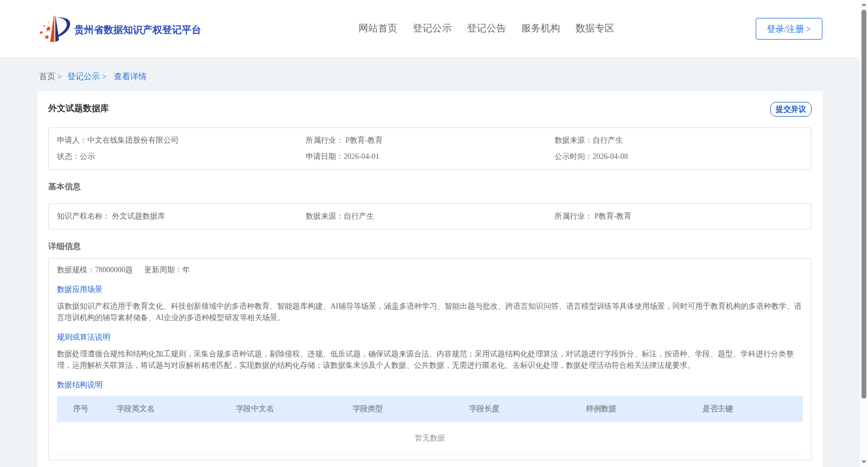
Task: Click the 样例数据 column header
Action: [601, 409]
